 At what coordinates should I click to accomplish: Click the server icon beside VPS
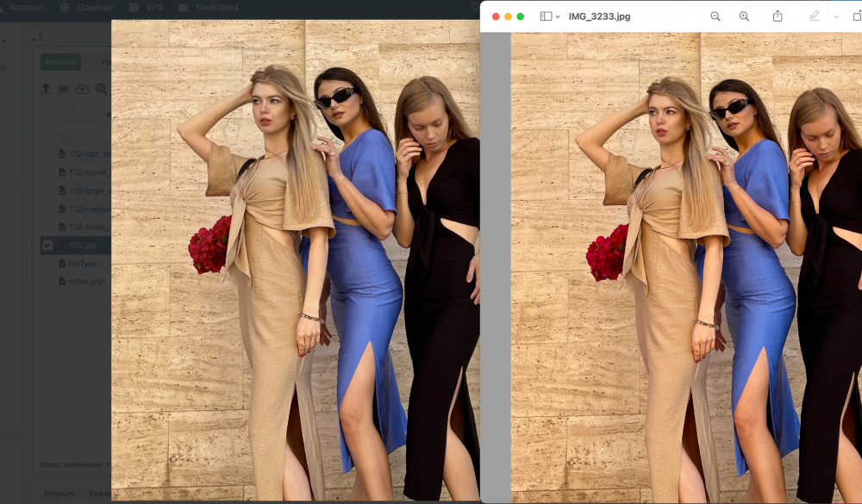[134, 7]
